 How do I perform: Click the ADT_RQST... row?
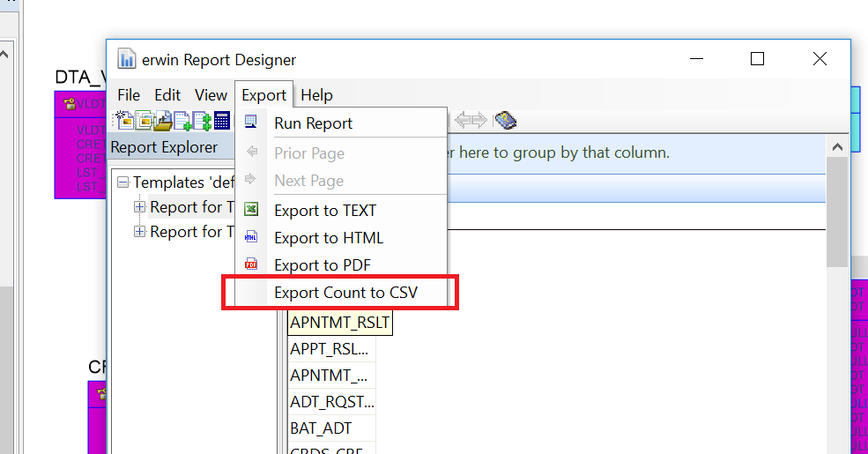331,401
